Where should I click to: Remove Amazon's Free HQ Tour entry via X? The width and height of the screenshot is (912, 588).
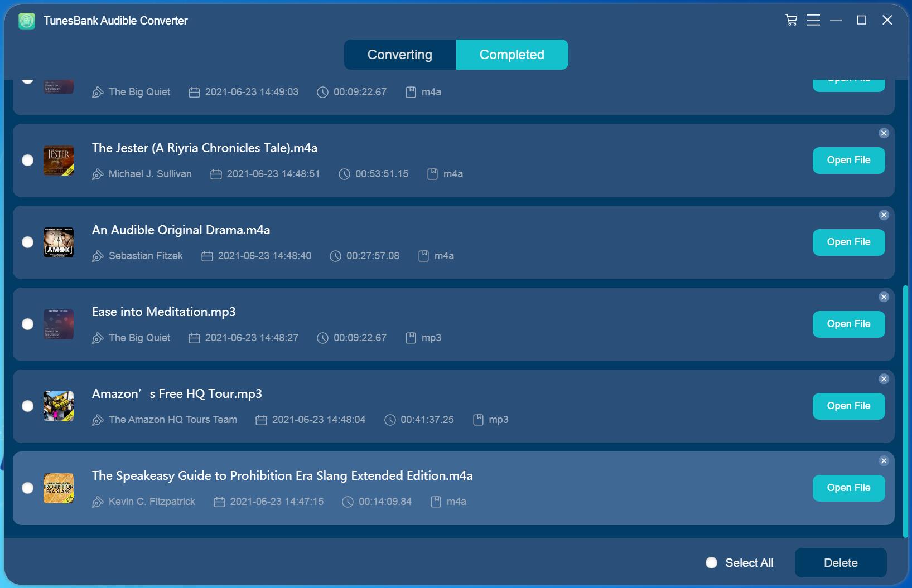coord(884,379)
